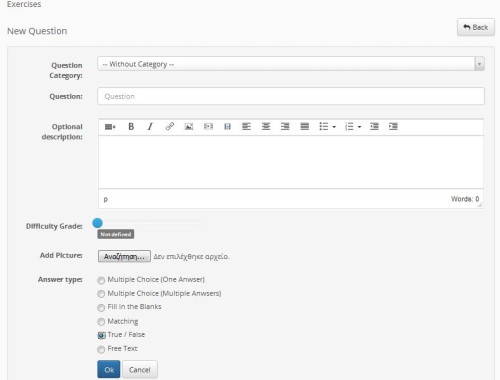Insert an image in the description
The image size is (500, 380).
189,127
